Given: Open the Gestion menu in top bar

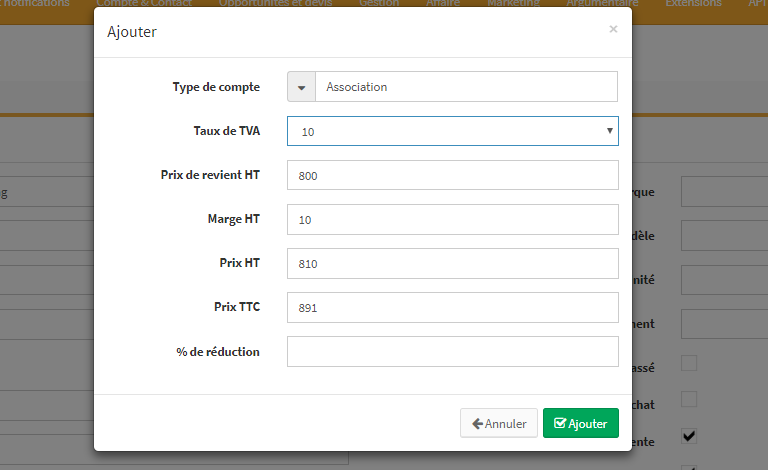Looking at the screenshot, I should (x=379, y=3).
